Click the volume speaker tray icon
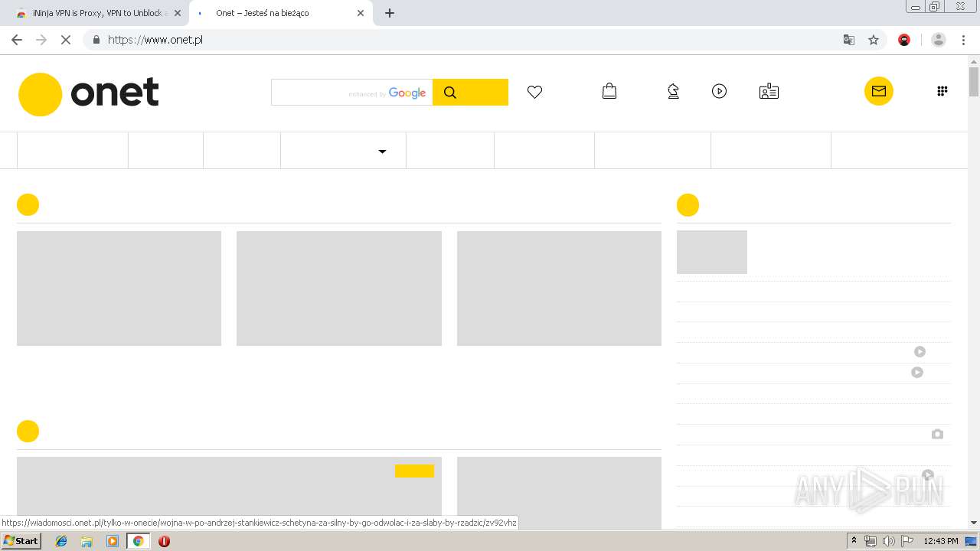 [x=888, y=541]
